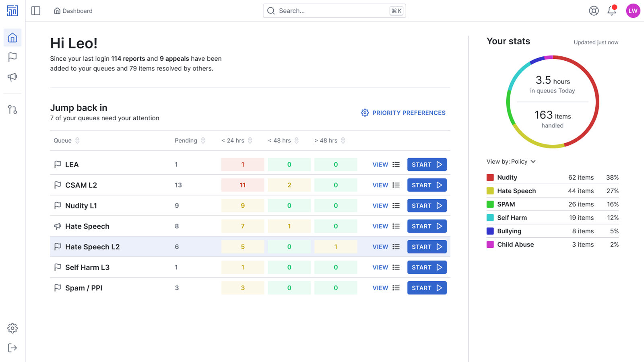
Task: Open the Dashboard breadcrumb item
Action: pyautogui.click(x=77, y=11)
